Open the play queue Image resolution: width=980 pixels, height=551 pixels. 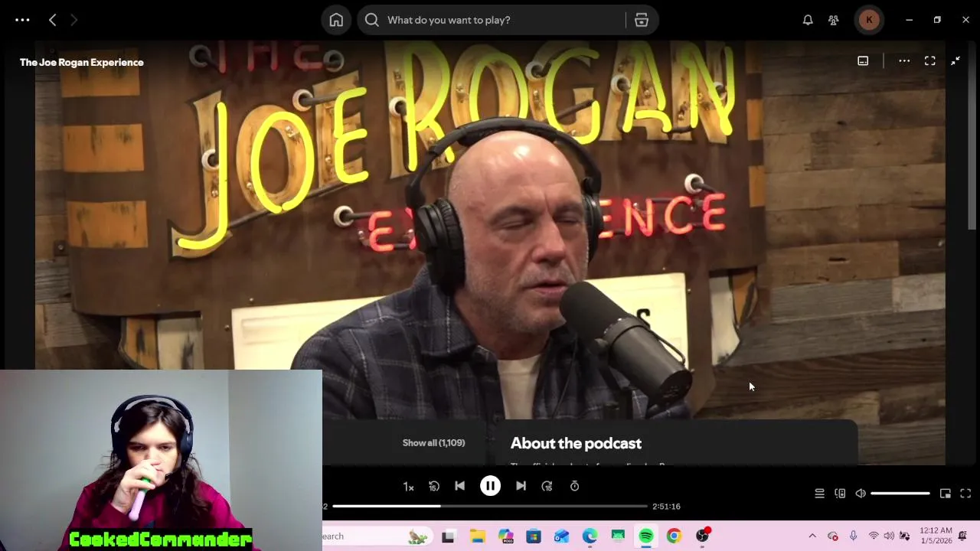(x=819, y=494)
